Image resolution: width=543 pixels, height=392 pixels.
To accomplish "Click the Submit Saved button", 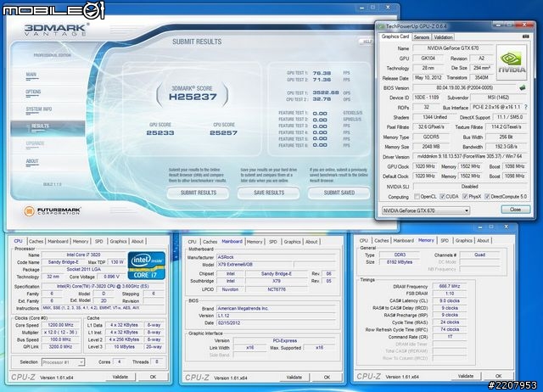I will coord(339,193).
